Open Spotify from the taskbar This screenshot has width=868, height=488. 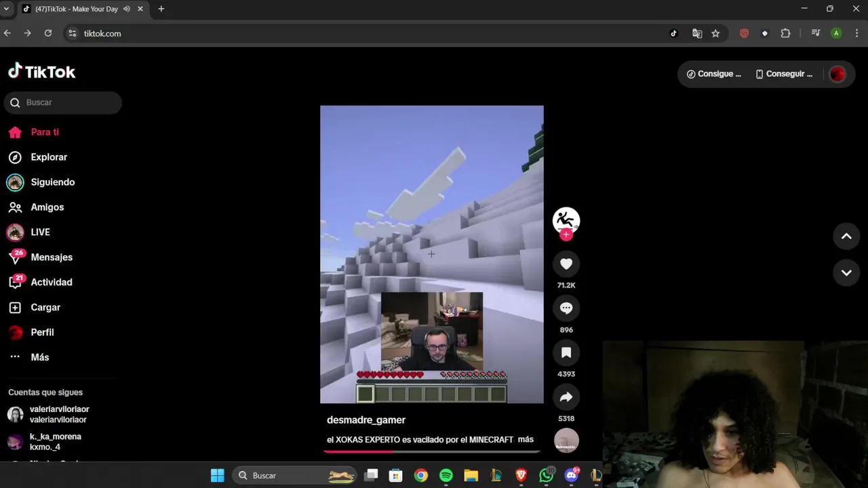[x=446, y=476]
